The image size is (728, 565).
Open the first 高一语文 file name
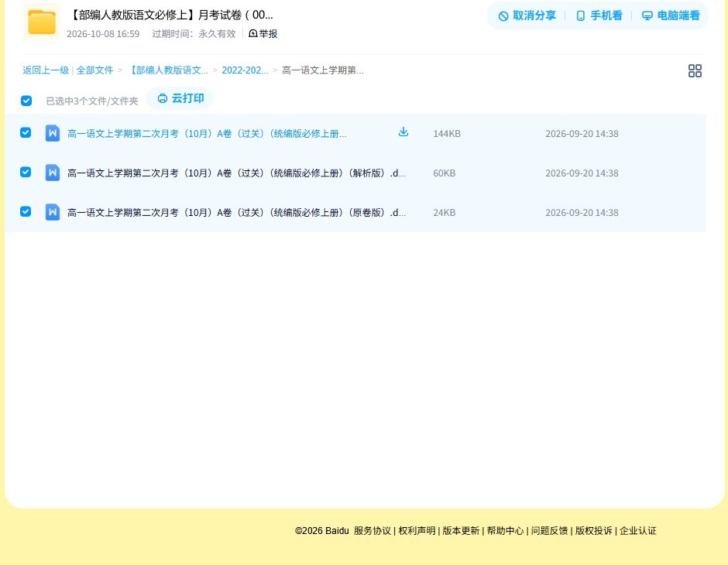pyautogui.click(x=207, y=134)
